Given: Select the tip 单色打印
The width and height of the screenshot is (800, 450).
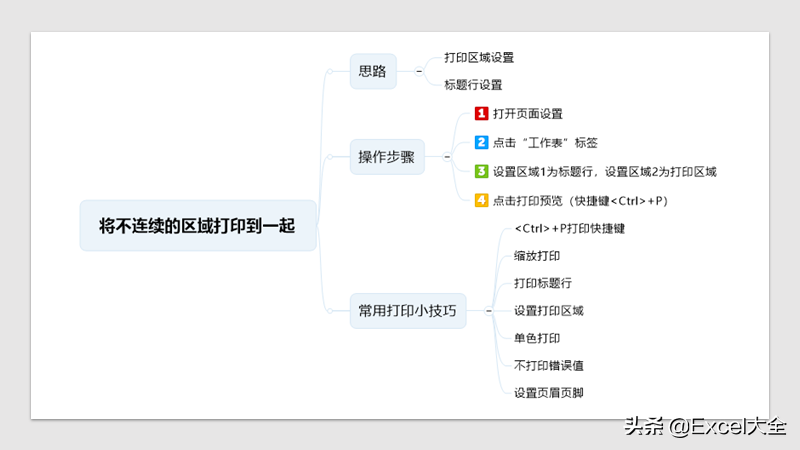Looking at the screenshot, I should [537, 338].
